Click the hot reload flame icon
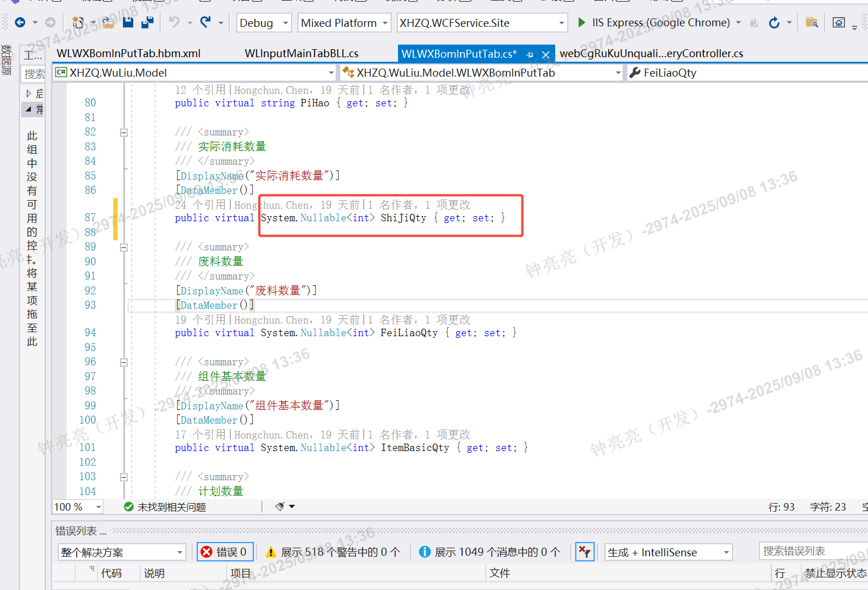Viewport: 868px width, 590px height. [754, 22]
